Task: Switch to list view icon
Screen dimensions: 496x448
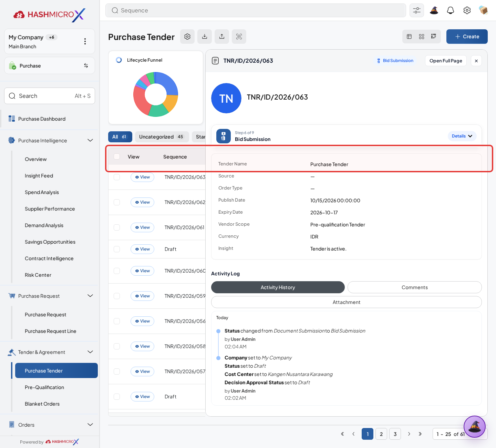Action: tap(409, 37)
